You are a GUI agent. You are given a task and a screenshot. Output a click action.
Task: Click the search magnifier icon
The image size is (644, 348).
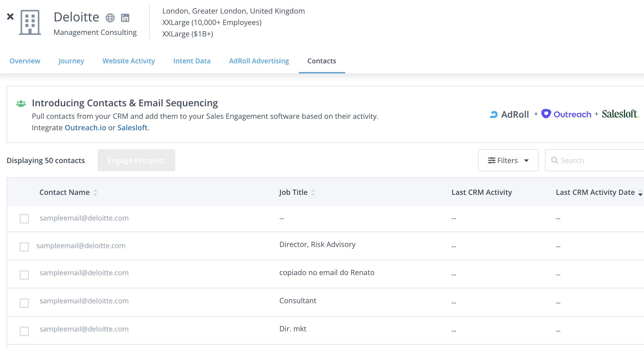[555, 160]
